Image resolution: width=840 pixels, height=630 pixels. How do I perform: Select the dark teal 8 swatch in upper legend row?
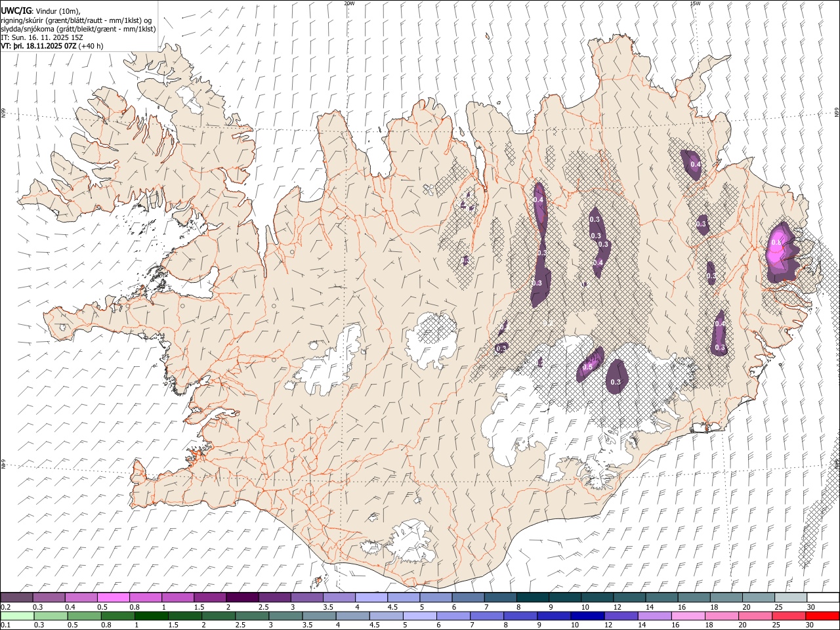pyautogui.click(x=532, y=598)
